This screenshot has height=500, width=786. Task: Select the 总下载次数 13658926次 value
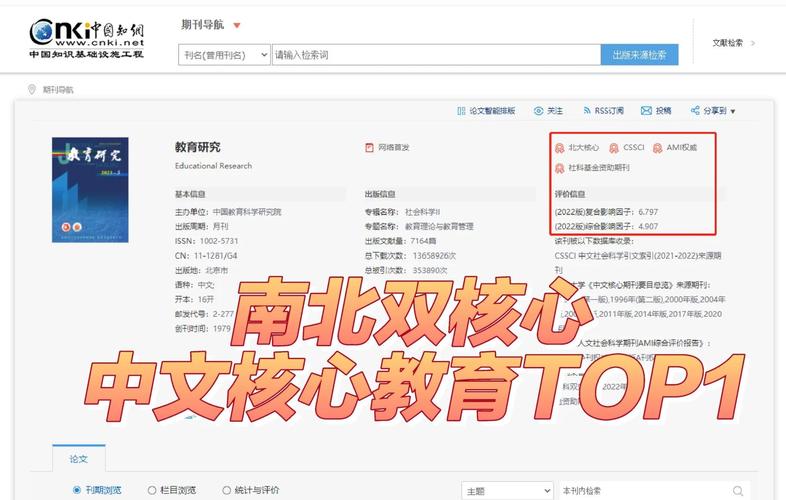pos(435,256)
